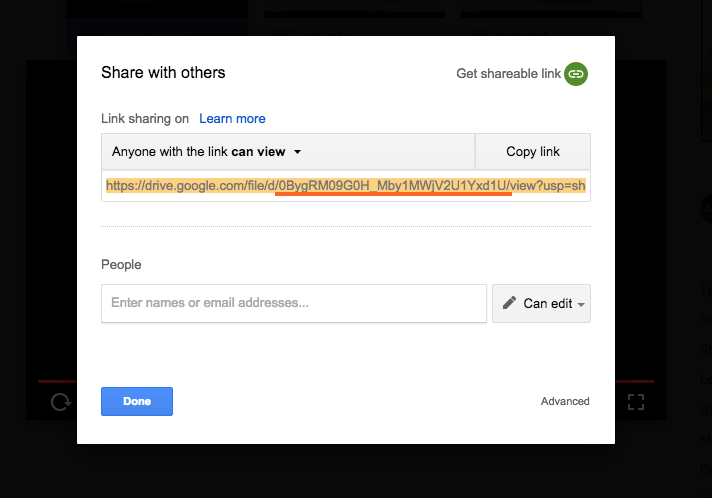Focus the 'Enter names or email addresses' field
This screenshot has width=712, height=498.
coord(294,303)
